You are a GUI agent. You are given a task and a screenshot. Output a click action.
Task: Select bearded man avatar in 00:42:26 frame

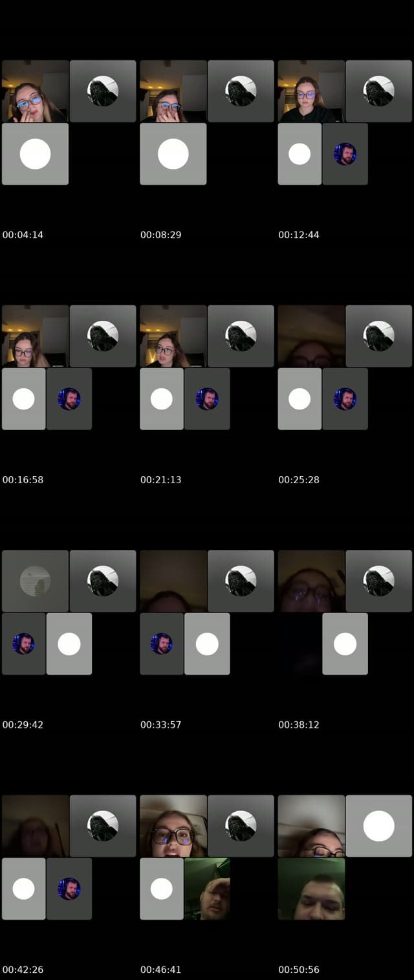click(69, 889)
